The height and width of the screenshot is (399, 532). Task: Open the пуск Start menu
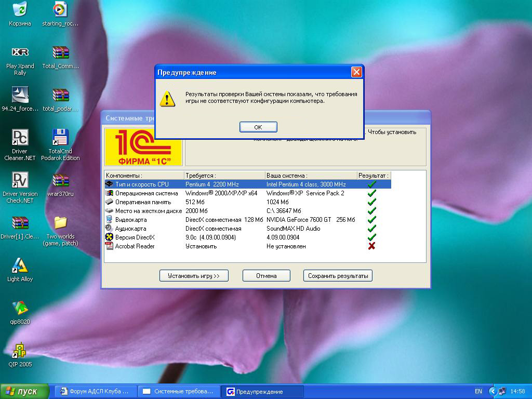point(24,392)
